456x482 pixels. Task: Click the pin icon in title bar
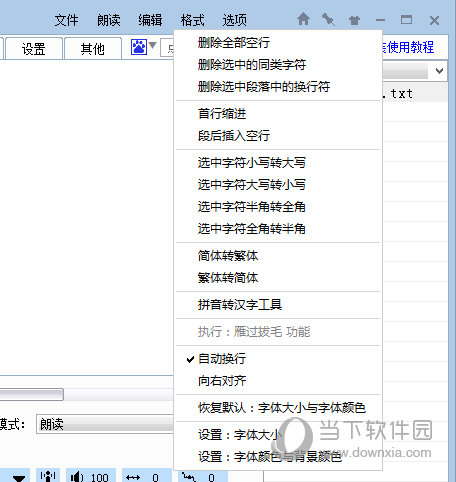click(328, 20)
